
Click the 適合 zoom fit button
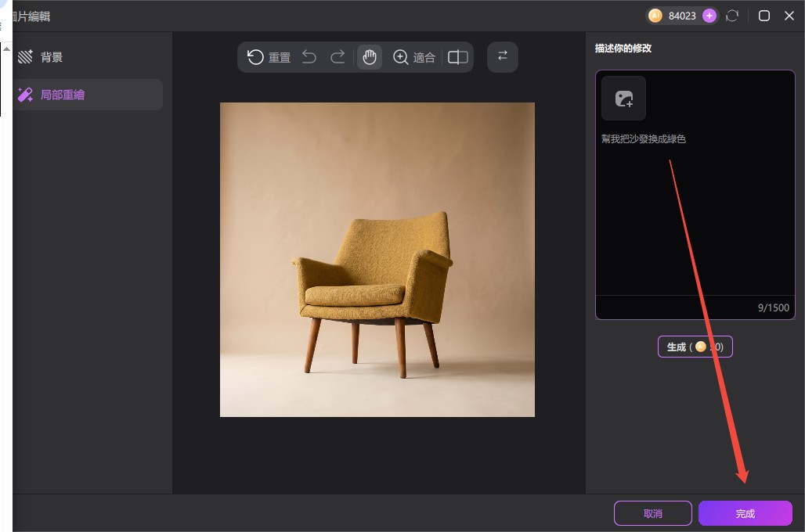[x=414, y=57]
